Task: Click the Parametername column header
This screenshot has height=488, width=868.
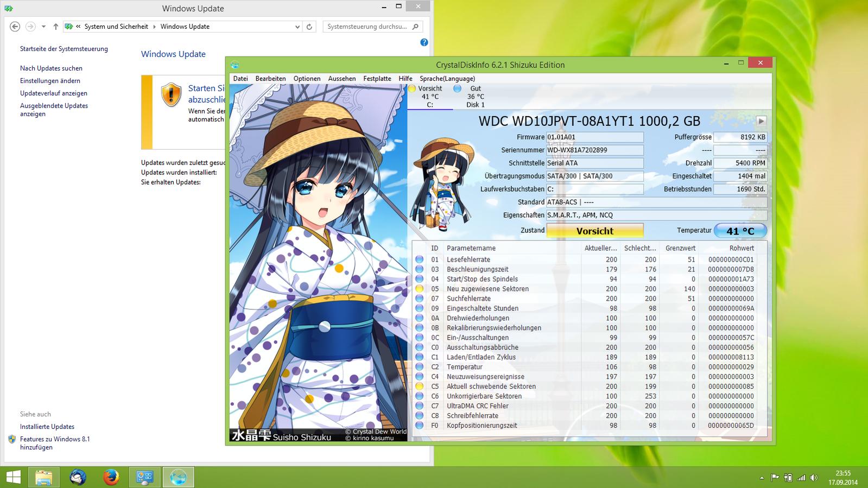Action: tap(512, 248)
